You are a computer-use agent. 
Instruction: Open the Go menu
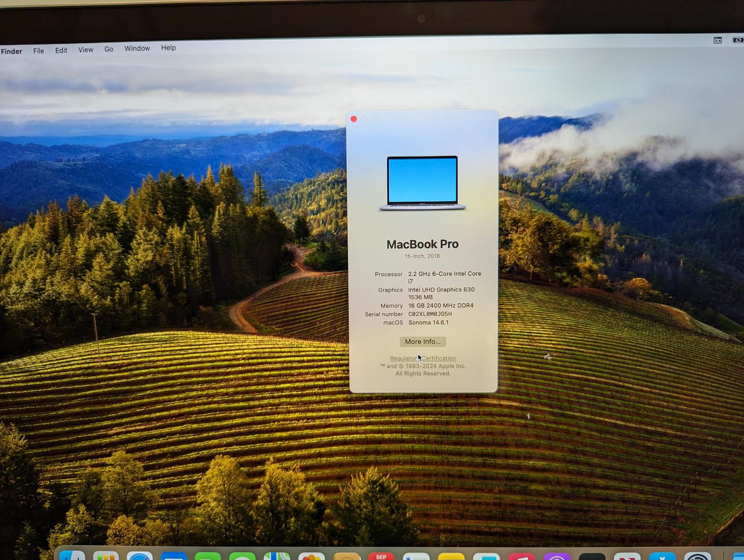[x=109, y=49]
